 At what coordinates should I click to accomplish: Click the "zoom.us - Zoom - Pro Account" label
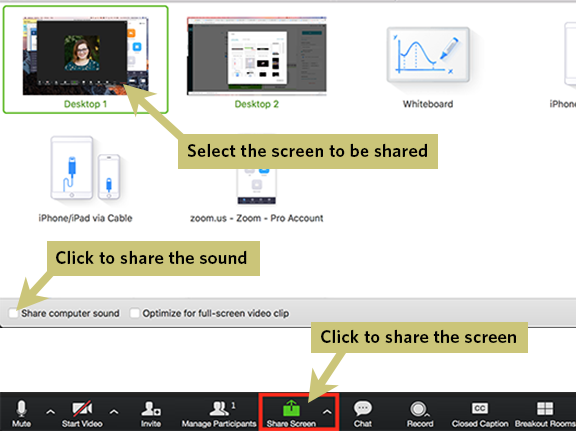pos(256,218)
